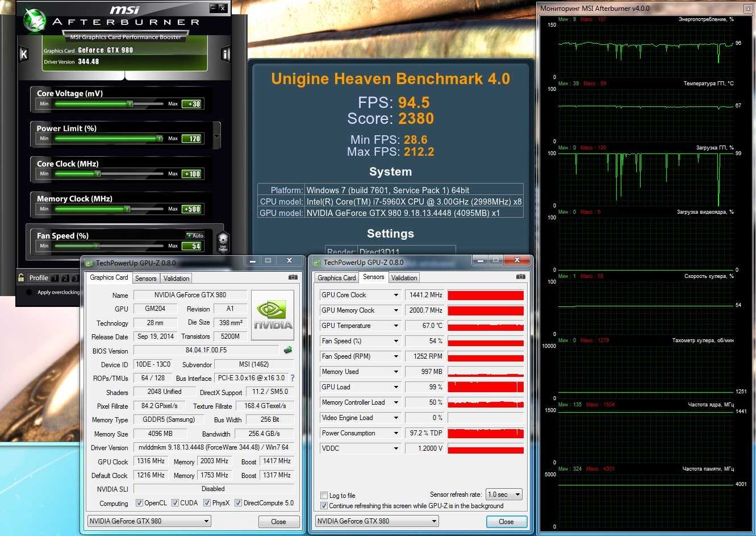Click the Fan Speed 54 value box

pos(191,246)
